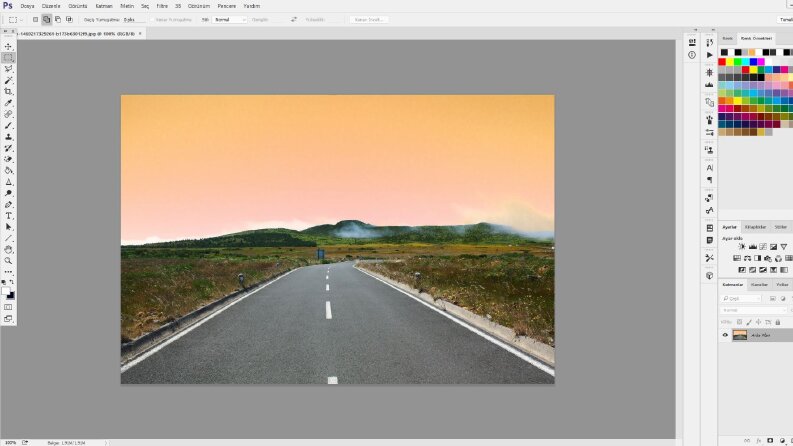Select the Eraser tool
This screenshot has height=446, width=793.
(8, 159)
